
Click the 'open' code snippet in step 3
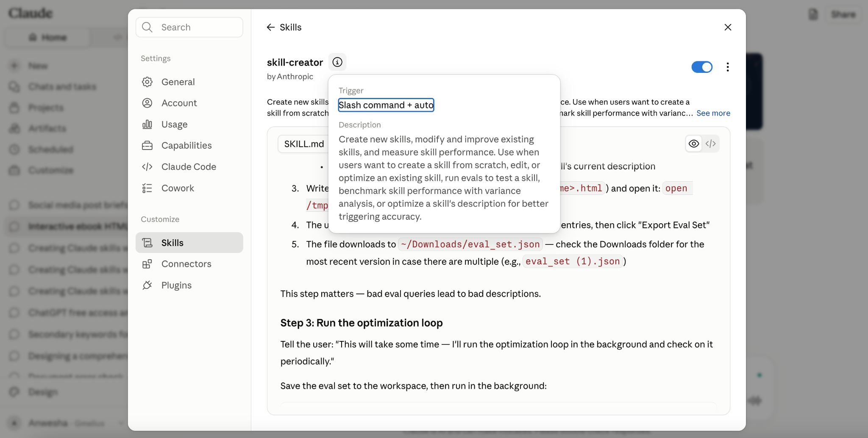point(676,189)
